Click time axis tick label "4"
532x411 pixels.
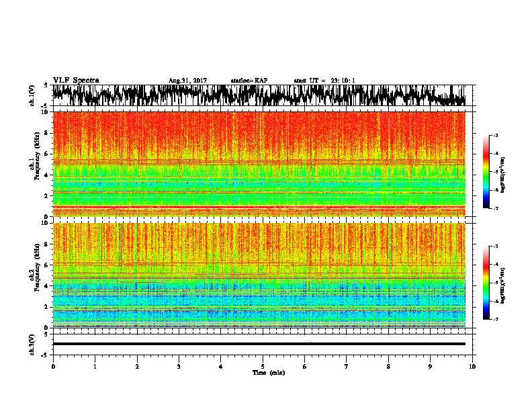pos(221,367)
